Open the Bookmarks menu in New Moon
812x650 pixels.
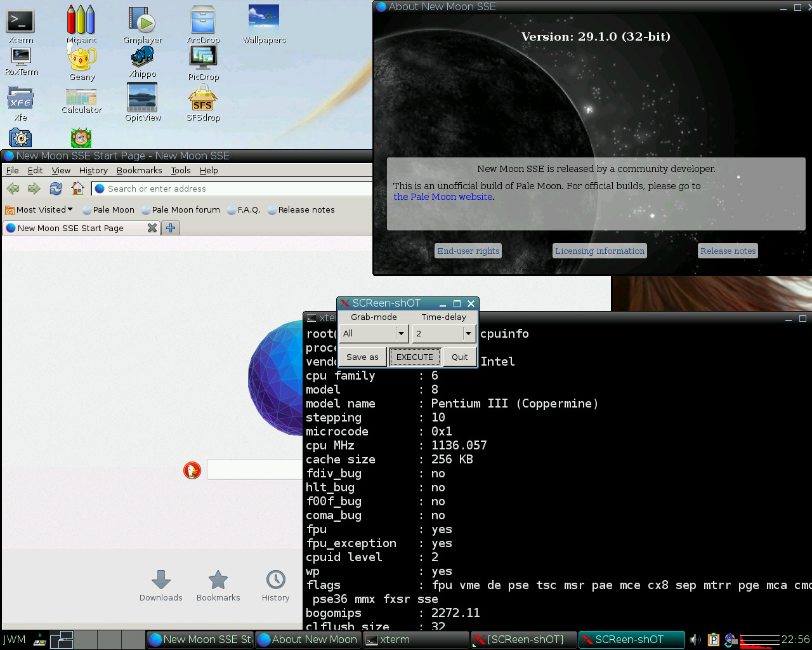point(139,170)
